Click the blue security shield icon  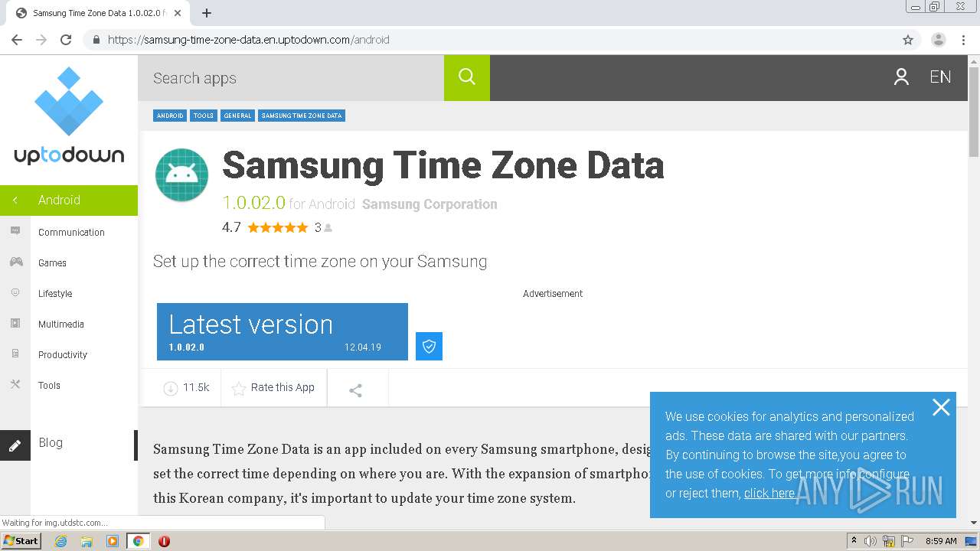click(429, 346)
